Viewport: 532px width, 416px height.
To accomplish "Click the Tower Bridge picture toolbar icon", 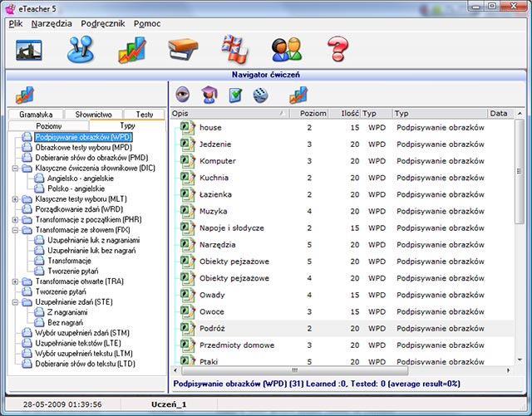I will [29, 50].
